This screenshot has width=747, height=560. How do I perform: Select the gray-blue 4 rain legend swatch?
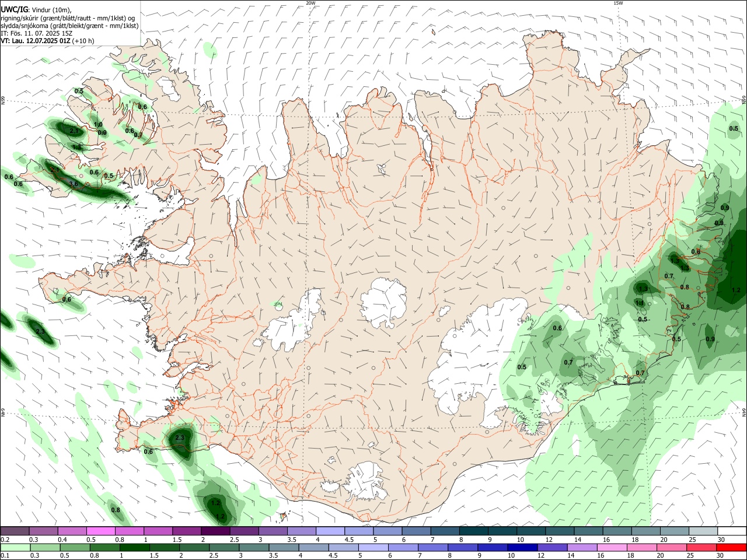click(x=314, y=548)
